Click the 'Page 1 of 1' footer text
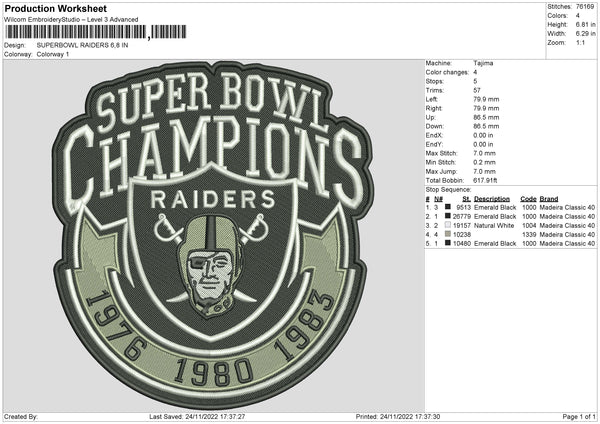 pos(579,416)
